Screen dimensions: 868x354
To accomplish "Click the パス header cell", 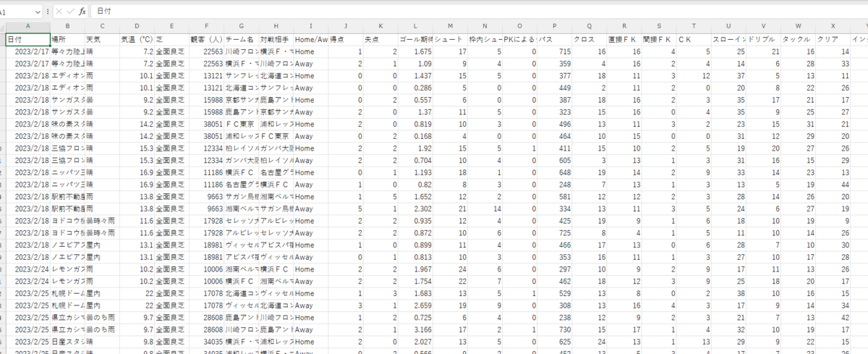I will pyautogui.click(x=554, y=38).
